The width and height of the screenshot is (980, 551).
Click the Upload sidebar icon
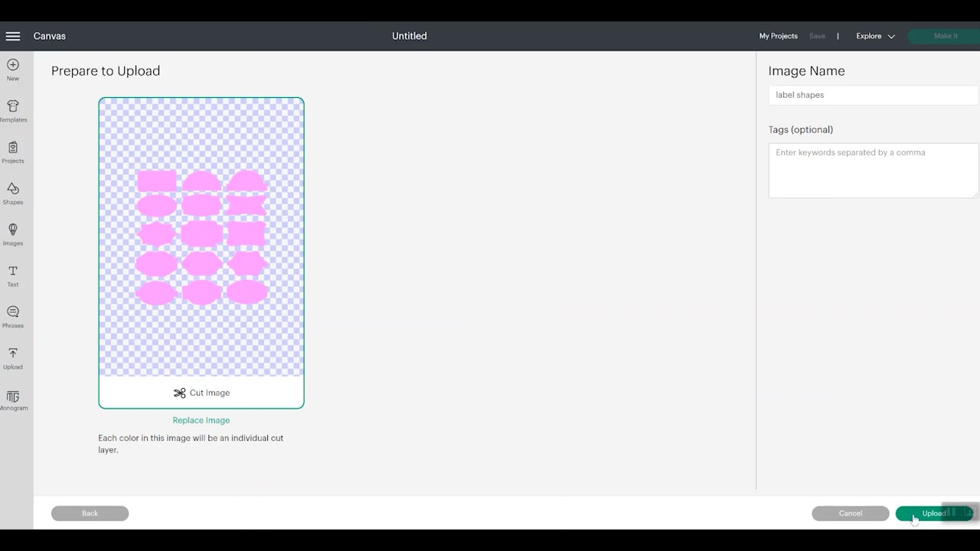[x=13, y=359]
